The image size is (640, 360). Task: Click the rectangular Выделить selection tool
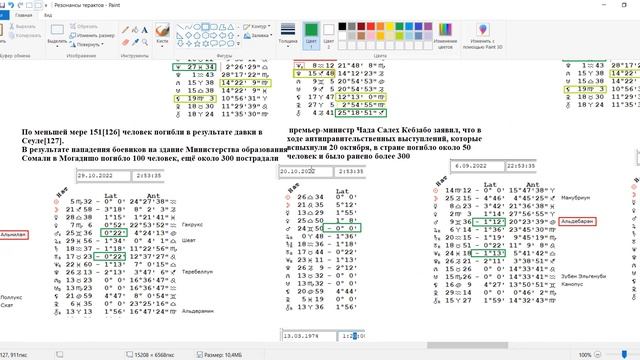[57, 30]
